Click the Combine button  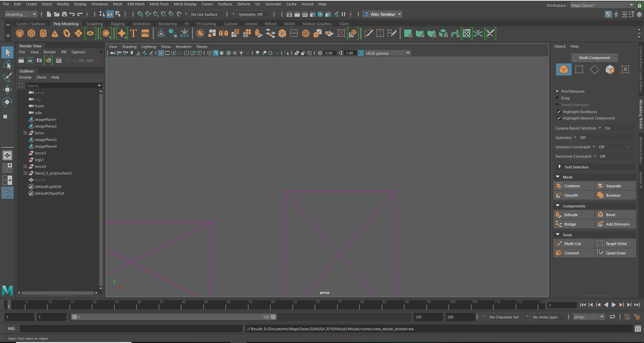coord(572,186)
